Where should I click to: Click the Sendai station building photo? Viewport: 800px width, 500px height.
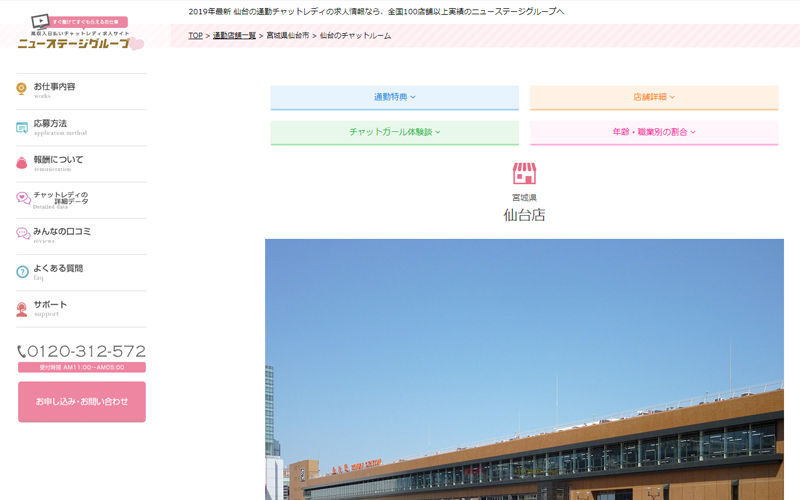tap(524, 369)
